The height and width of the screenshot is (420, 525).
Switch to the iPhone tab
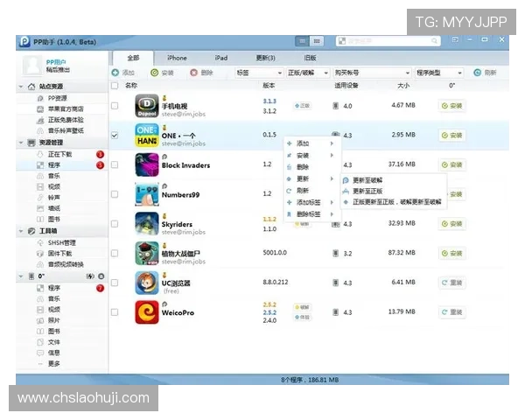[x=177, y=58]
